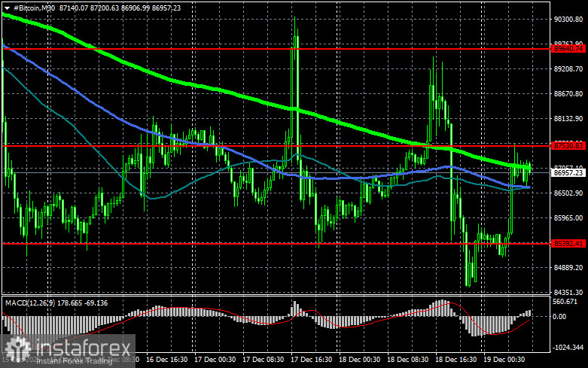
Task: Click the 84351.30 price axis value
Action: click(568, 292)
